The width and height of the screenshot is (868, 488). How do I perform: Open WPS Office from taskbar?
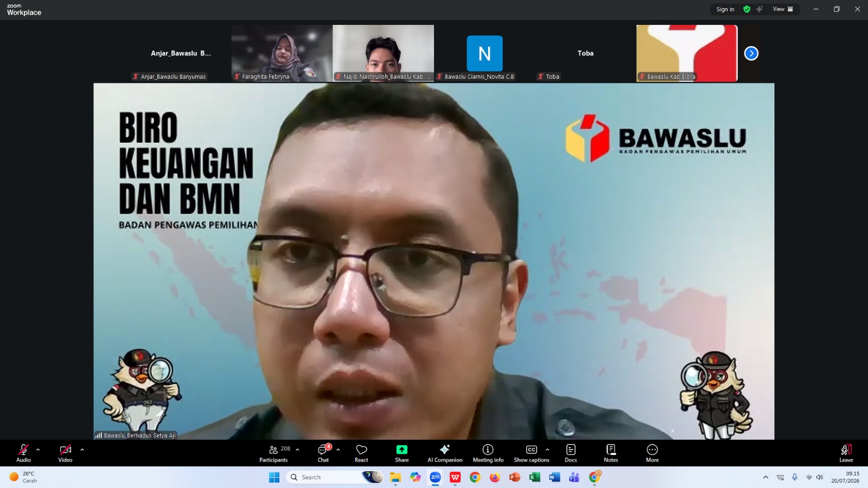(455, 477)
